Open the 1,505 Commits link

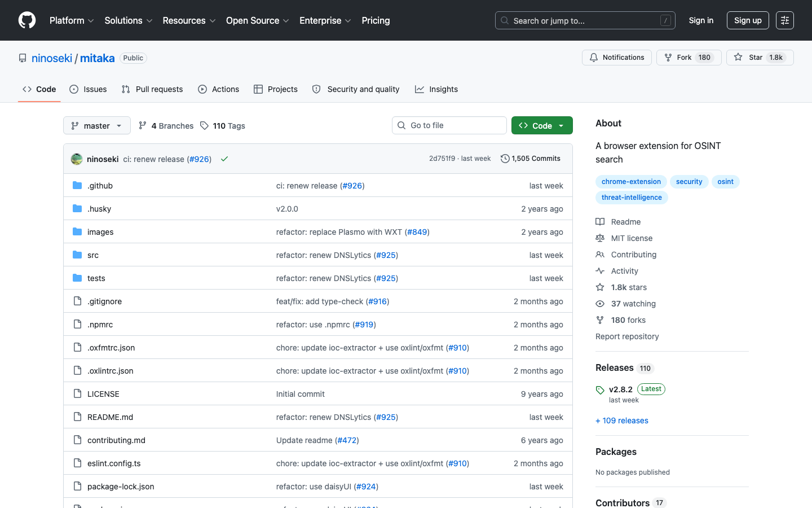531,159
